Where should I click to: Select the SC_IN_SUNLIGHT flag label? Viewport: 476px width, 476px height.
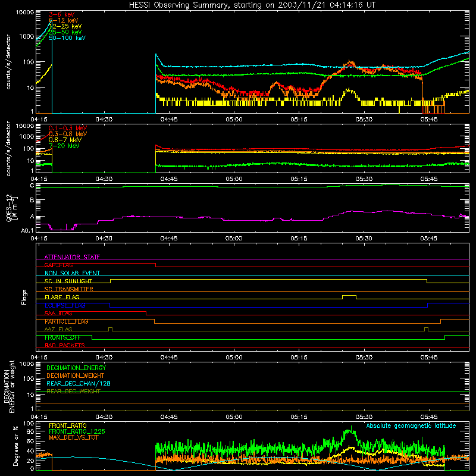[68, 281]
